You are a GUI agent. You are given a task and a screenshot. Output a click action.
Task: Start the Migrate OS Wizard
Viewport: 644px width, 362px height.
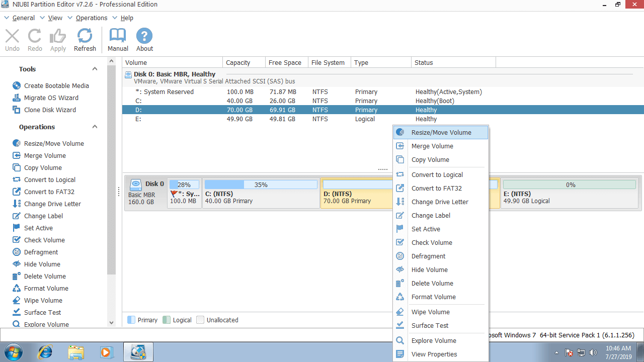click(x=51, y=98)
